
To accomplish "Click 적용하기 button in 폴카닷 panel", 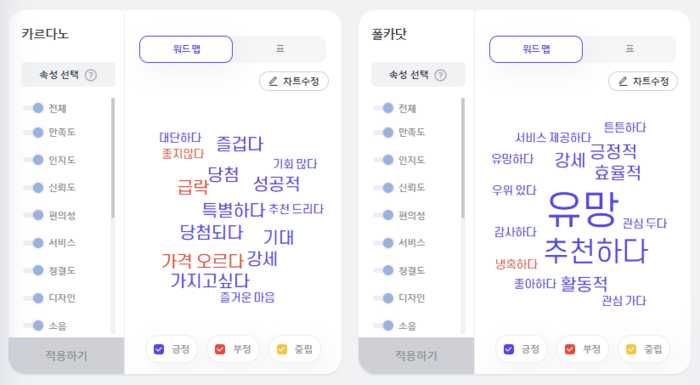I will (x=416, y=356).
